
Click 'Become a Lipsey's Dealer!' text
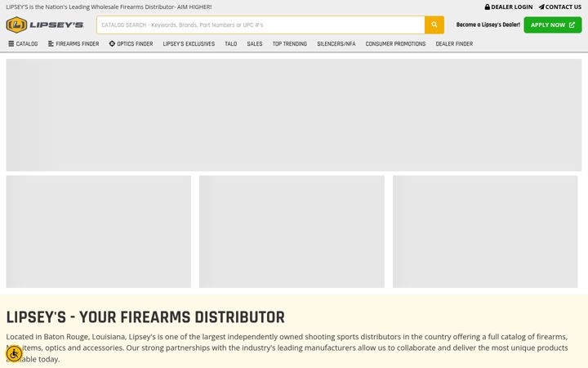click(488, 25)
